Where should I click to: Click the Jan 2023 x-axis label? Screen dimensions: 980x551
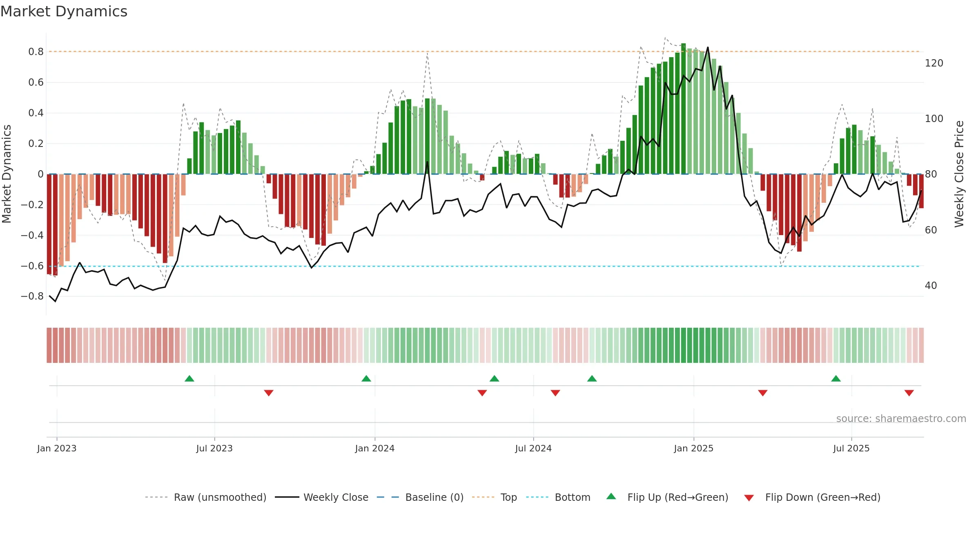pyautogui.click(x=57, y=448)
